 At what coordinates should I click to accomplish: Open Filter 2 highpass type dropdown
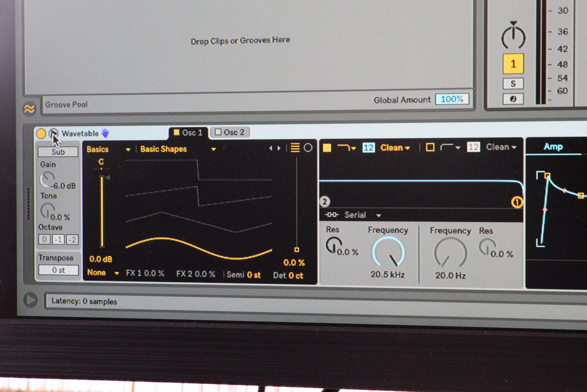click(x=450, y=147)
